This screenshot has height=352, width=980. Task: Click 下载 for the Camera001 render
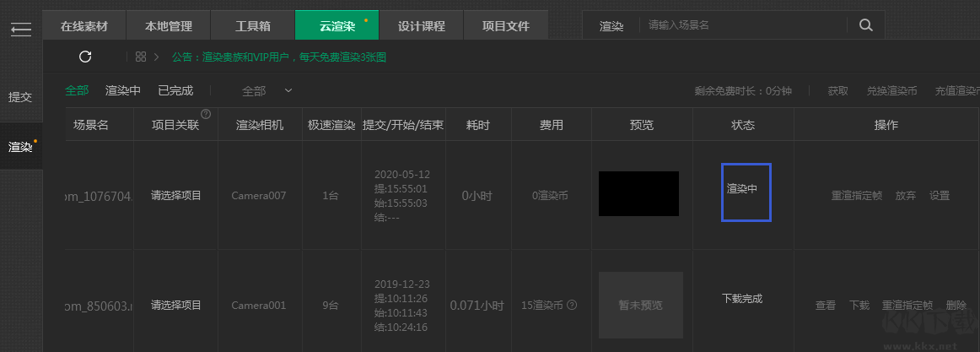(x=859, y=305)
